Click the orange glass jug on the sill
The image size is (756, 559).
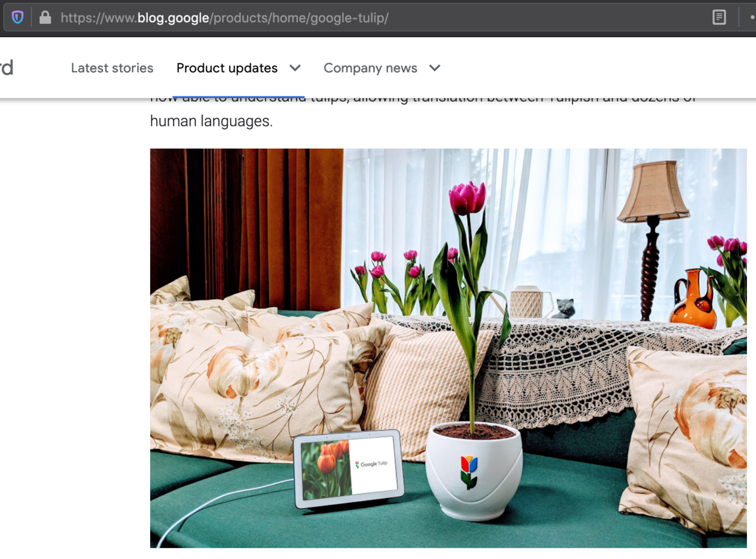[691, 300]
